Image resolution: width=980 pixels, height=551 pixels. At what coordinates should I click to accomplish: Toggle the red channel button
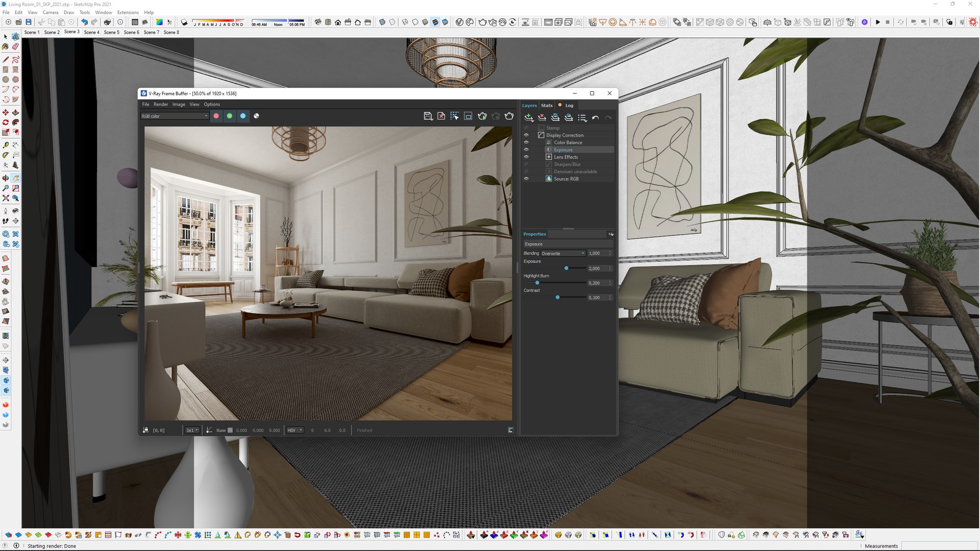click(x=216, y=116)
